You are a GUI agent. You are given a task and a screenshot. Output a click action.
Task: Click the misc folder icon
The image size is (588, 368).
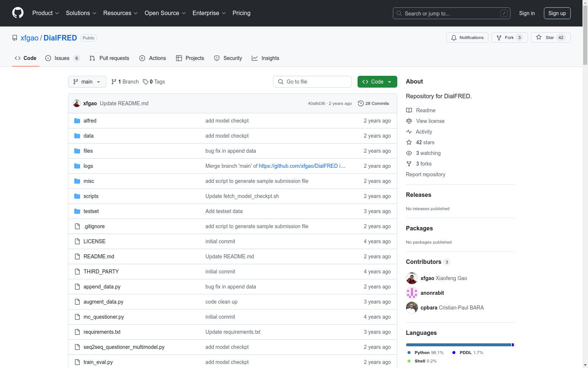point(77,181)
